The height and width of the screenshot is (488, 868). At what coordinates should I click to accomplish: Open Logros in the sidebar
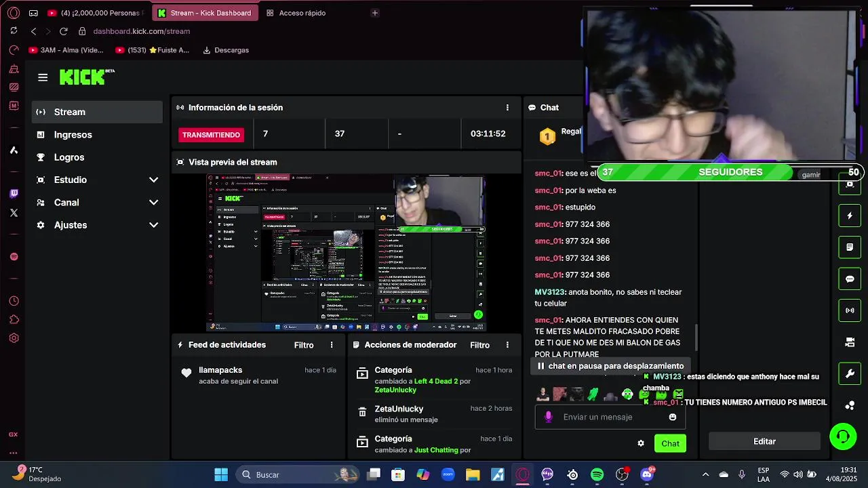click(x=97, y=157)
